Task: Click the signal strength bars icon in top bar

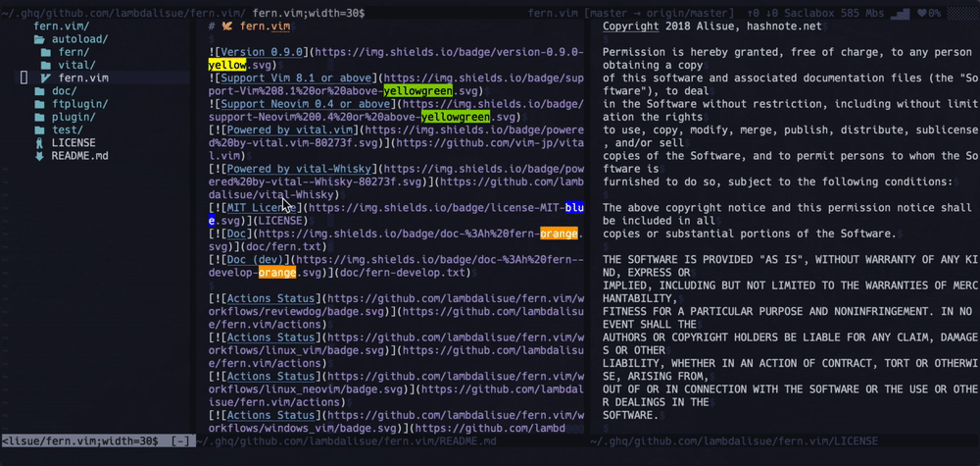Action: (x=900, y=13)
